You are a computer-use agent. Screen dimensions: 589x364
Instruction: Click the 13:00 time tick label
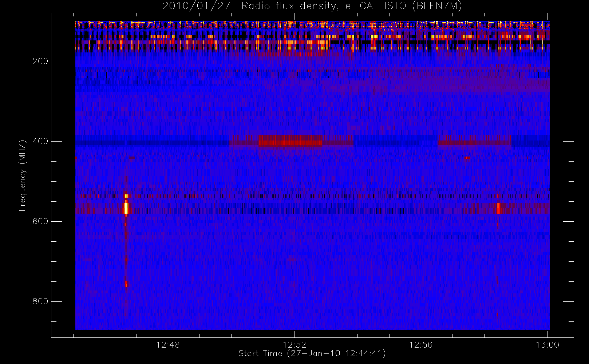click(548, 345)
